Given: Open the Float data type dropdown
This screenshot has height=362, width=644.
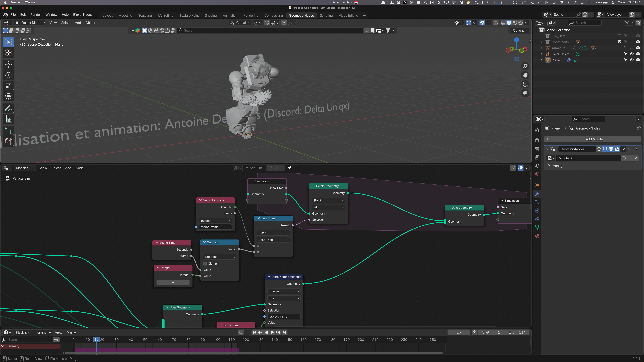Looking at the screenshot, I should point(273,233).
